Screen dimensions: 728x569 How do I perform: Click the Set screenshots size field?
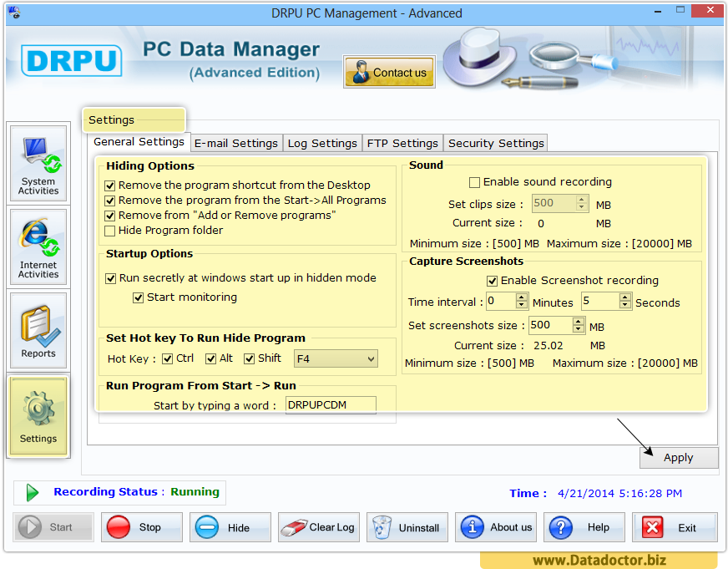pos(551,325)
